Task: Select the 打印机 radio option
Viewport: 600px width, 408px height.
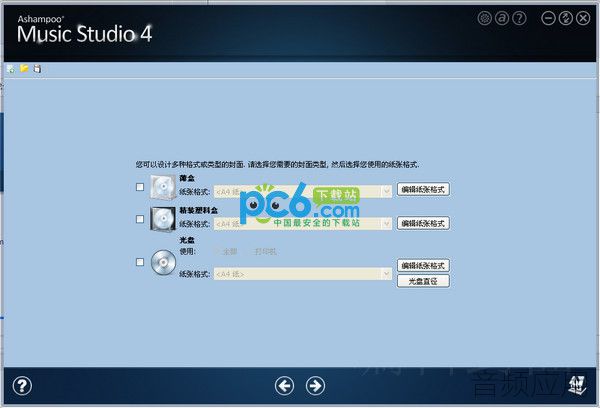Action: [262, 251]
